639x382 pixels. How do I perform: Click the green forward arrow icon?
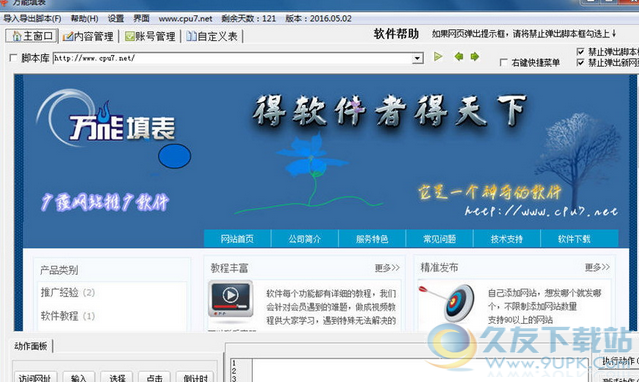(475, 57)
